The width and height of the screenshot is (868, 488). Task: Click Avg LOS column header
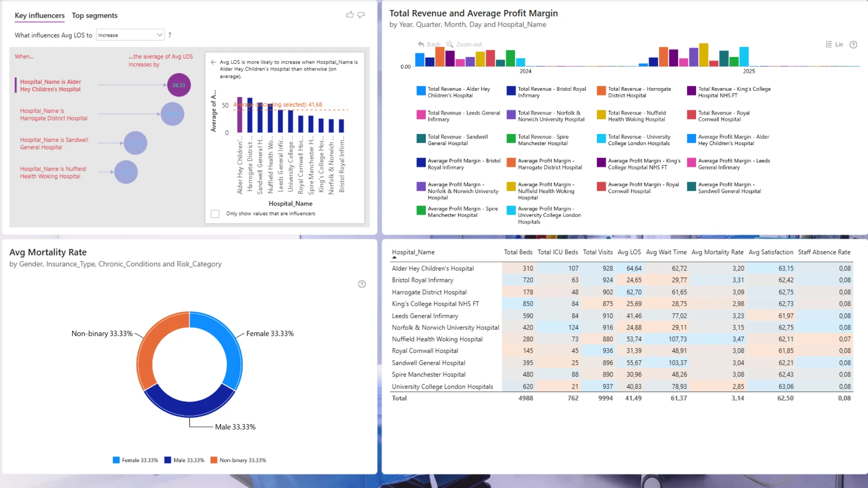tap(629, 252)
